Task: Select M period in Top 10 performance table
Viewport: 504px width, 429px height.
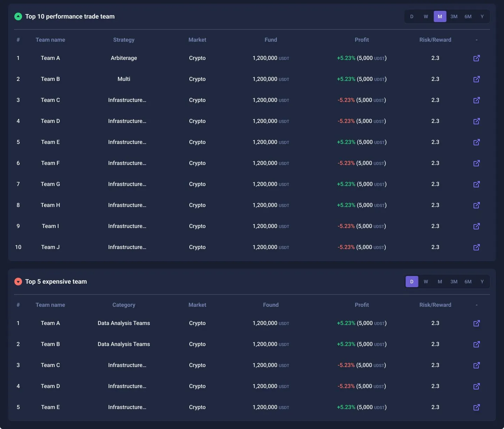Action: (x=440, y=16)
